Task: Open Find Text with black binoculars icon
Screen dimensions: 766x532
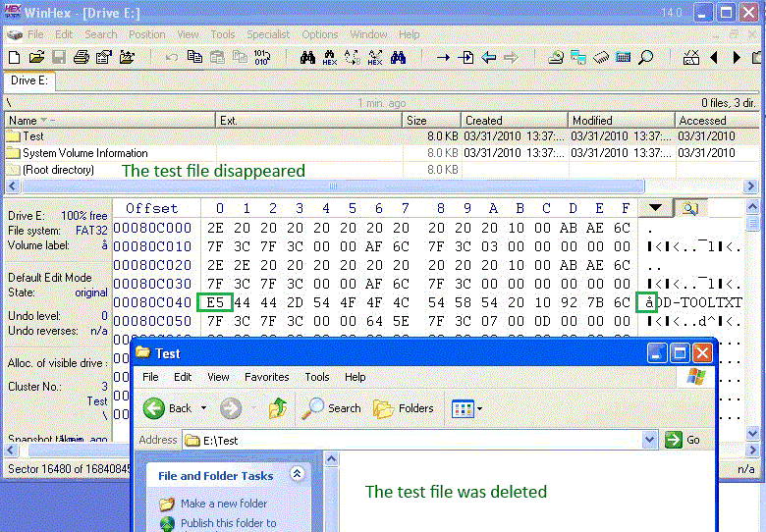Action: tap(307, 58)
